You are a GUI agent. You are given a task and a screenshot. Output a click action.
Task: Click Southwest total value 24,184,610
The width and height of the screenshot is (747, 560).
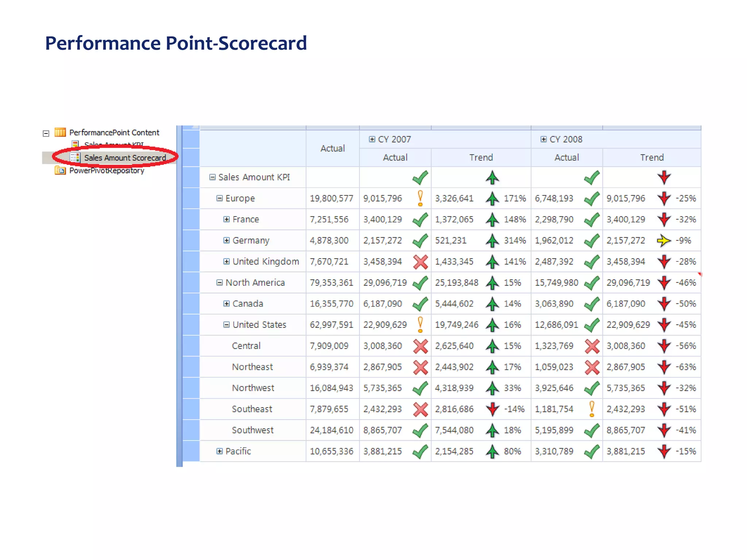[x=332, y=430]
